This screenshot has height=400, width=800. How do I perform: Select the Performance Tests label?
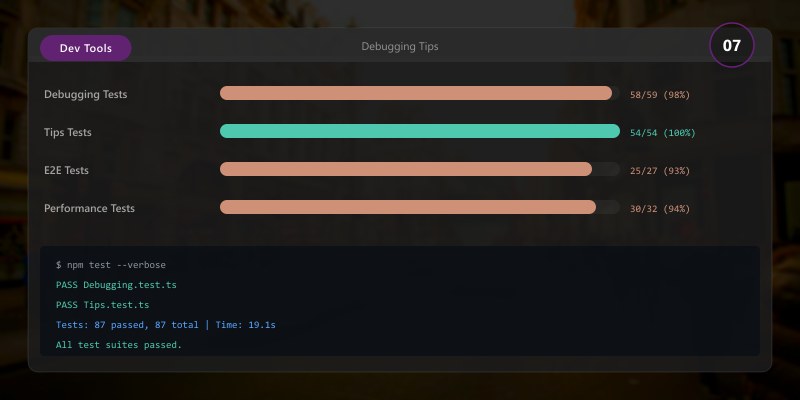click(x=89, y=208)
